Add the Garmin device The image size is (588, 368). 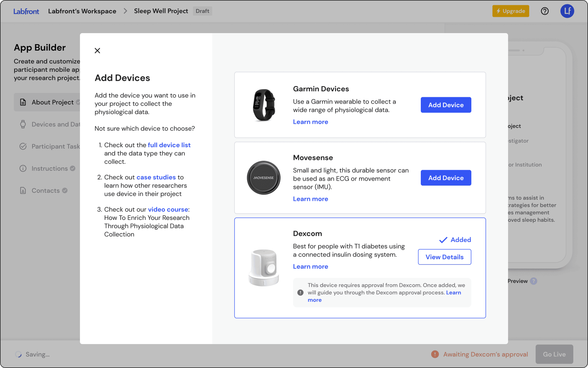(x=445, y=105)
